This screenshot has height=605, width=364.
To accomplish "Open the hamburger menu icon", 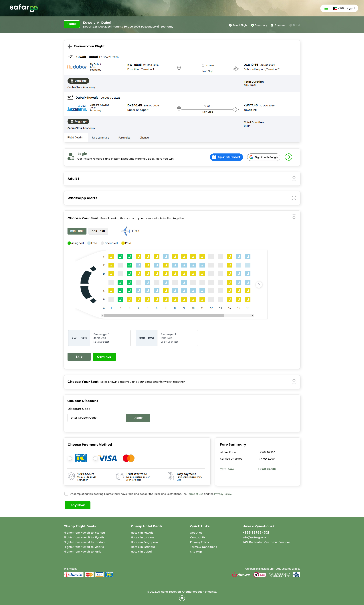I will (x=326, y=8).
